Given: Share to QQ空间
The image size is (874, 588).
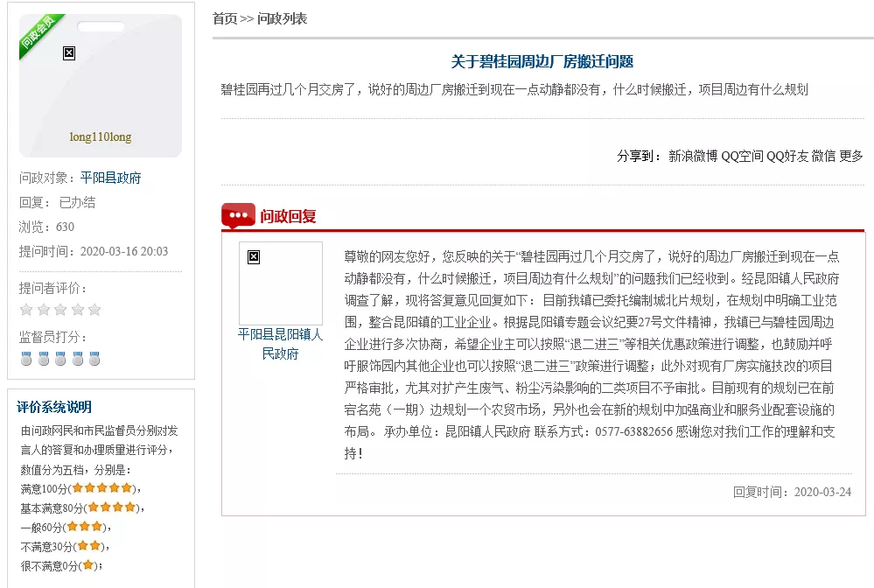Looking at the screenshot, I should 742,156.
